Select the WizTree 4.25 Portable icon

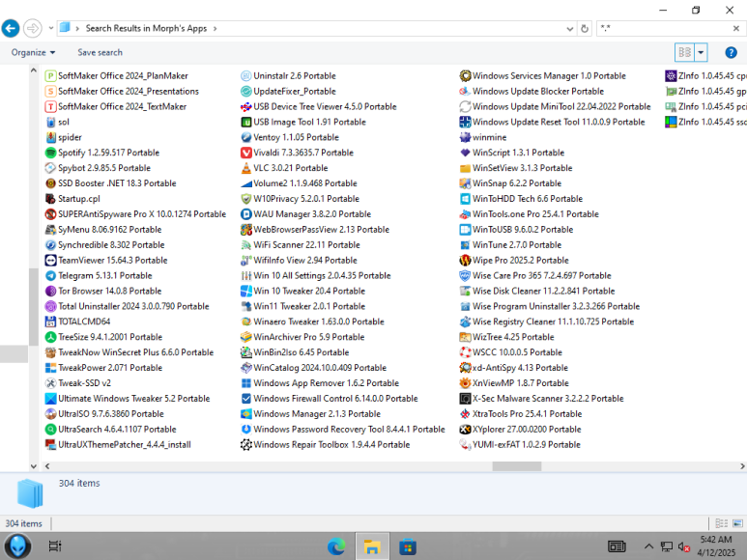pos(465,337)
